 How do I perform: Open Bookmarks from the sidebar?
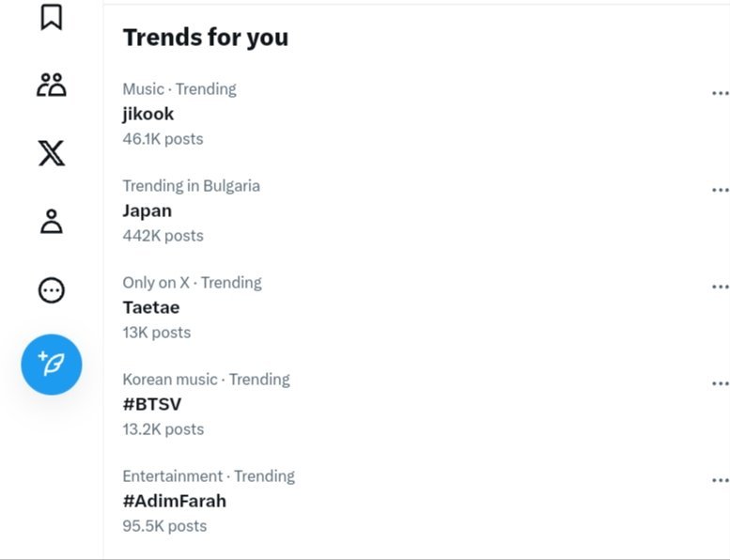pyautogui.click(x=52, y=16)
